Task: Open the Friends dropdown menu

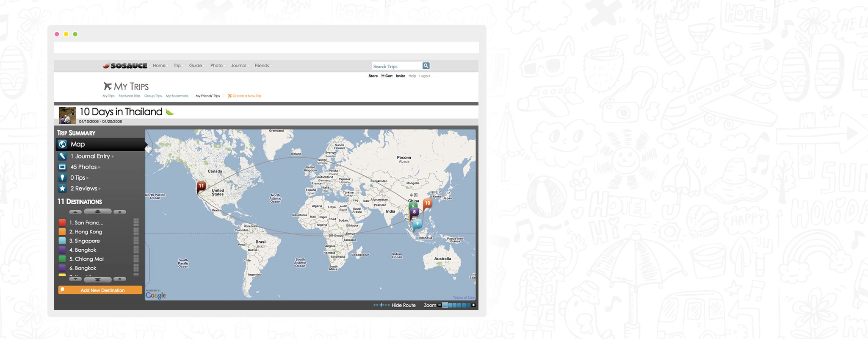Action: (263, 66)
